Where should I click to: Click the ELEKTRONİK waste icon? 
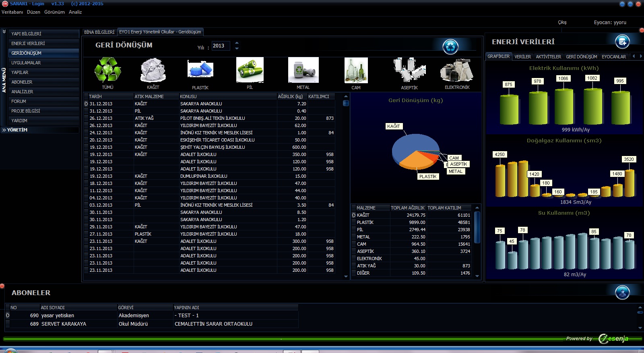click(x=457, y=70)
